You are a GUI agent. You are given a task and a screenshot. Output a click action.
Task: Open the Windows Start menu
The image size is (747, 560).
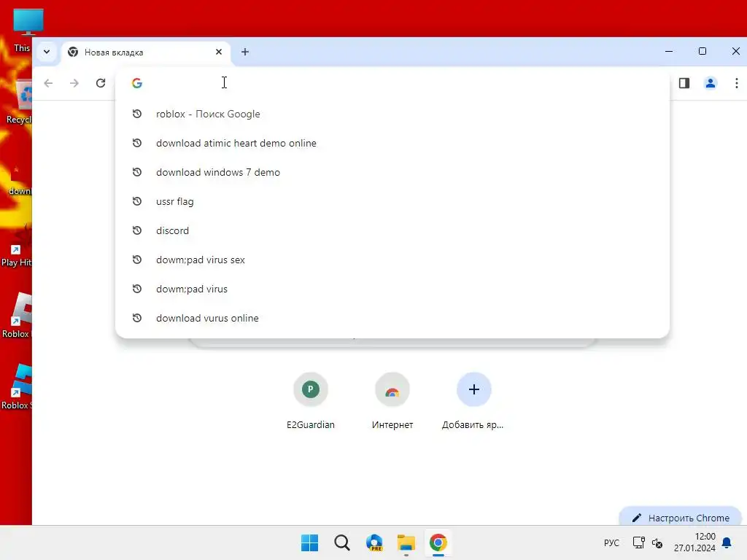pos(309,542)
